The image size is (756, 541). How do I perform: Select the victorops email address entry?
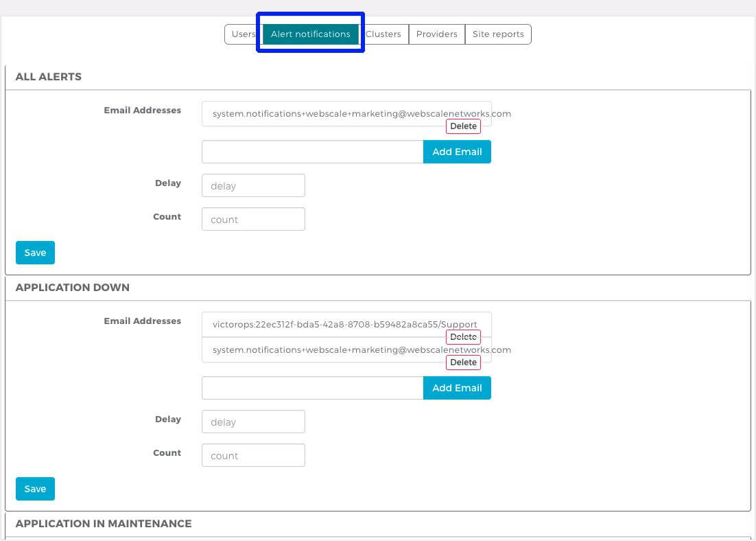pyautogui.click(x=344, y=324)
